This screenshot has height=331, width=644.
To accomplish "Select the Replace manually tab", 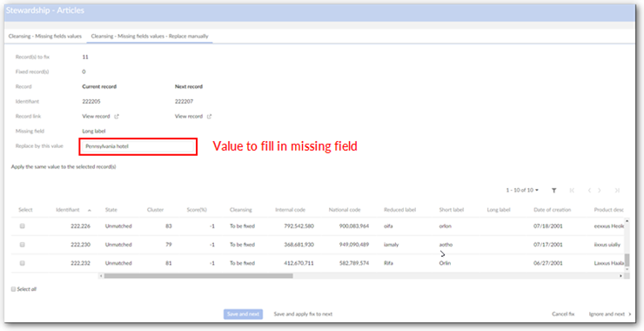I will pyautogui.click(x=150, y=37).
